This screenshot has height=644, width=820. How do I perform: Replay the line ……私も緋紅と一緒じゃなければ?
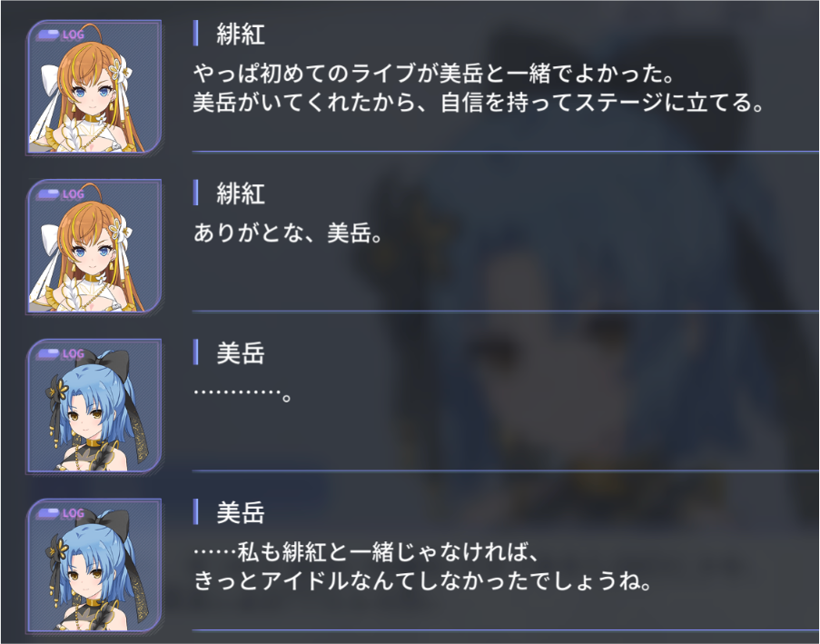(x=366, y=552)
